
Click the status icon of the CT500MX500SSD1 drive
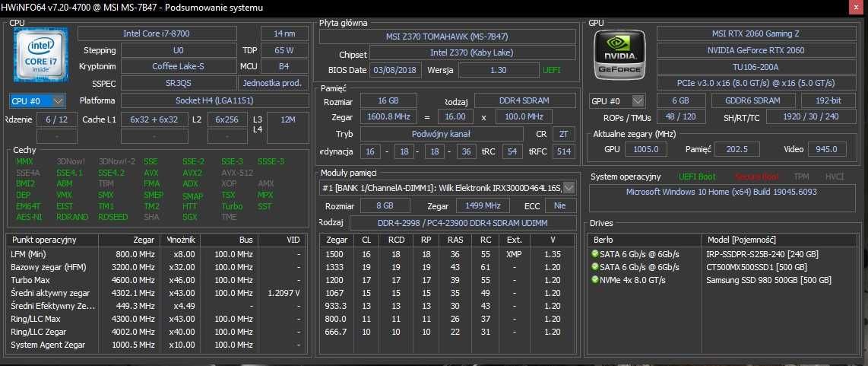[x=595, y=267]
